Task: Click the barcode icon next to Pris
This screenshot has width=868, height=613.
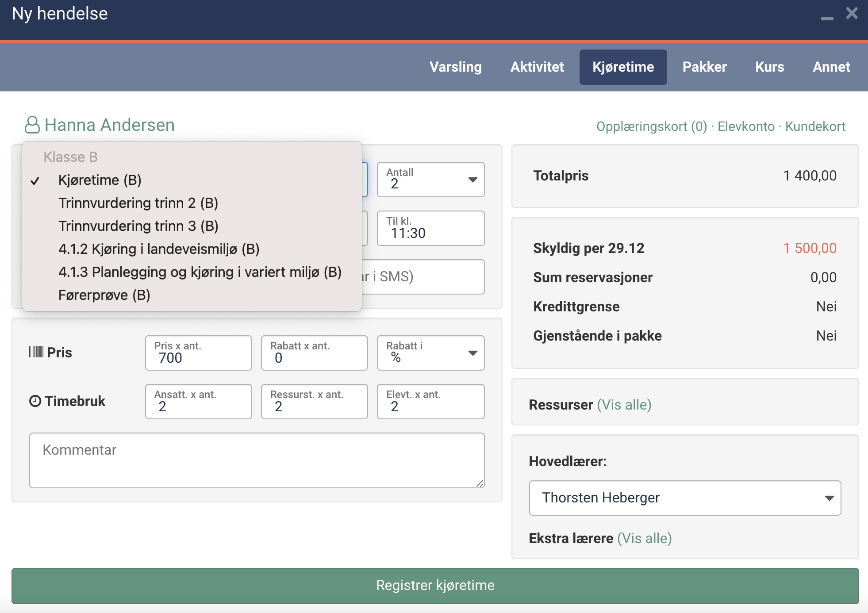Action: click(36, 352)
